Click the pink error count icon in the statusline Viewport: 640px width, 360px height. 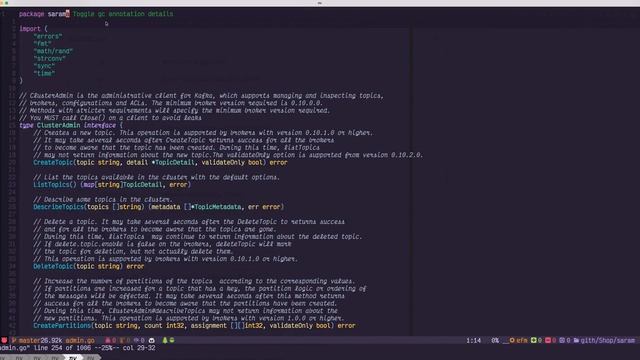[x=108, y=340]
